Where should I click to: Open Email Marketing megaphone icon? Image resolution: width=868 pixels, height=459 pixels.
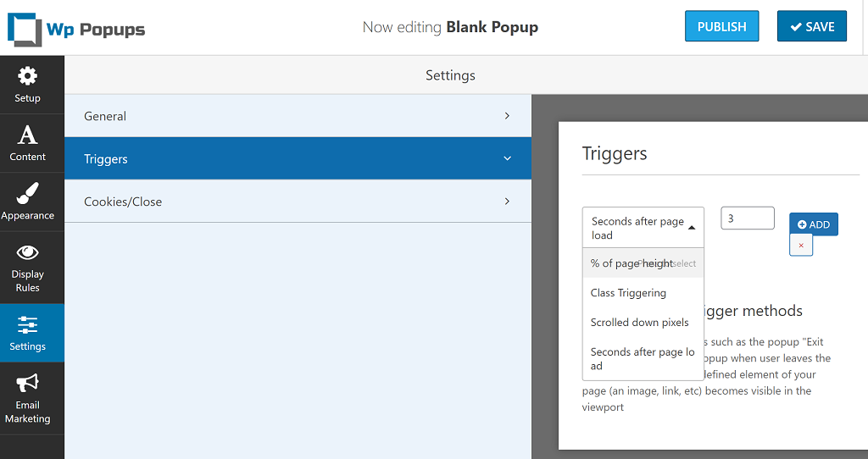click(28, 384)
